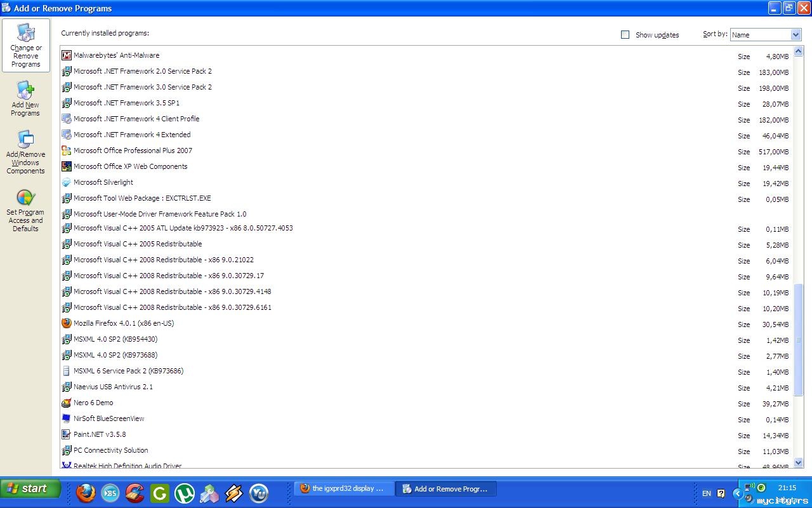Click the Mozilla Firefox 4.0.1 list icon
This screenshot has height=508, width=812.
[x=67, y=323]
